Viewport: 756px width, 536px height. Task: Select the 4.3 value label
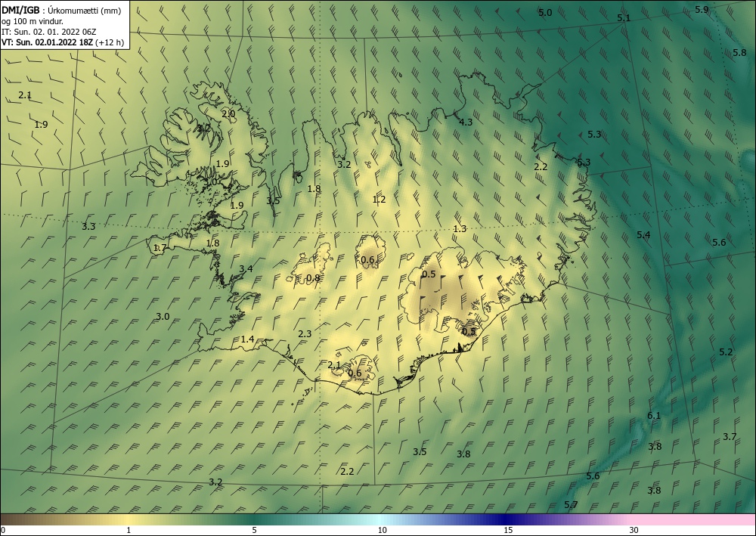465,122
